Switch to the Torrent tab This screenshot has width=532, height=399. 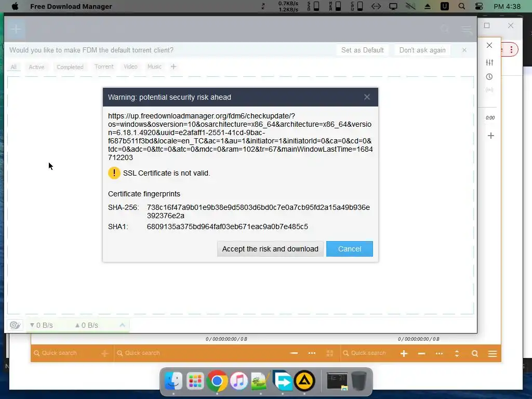104,66
